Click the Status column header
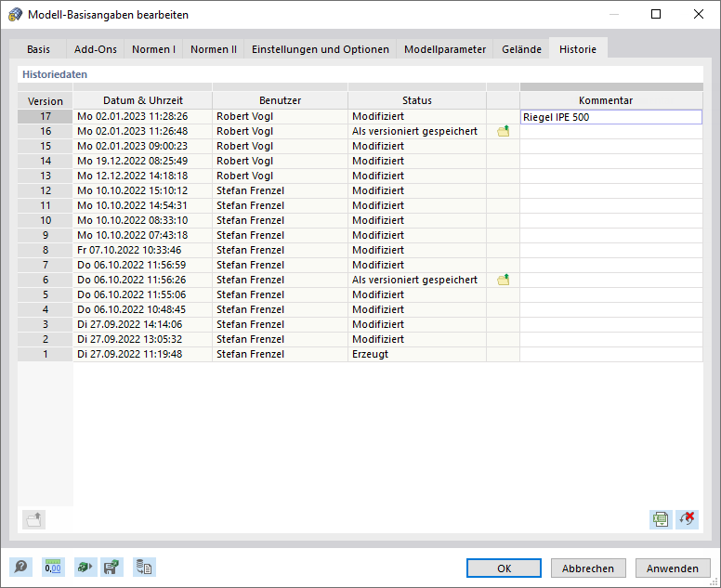This screenshot has height=588, width=721. point(417,100)
